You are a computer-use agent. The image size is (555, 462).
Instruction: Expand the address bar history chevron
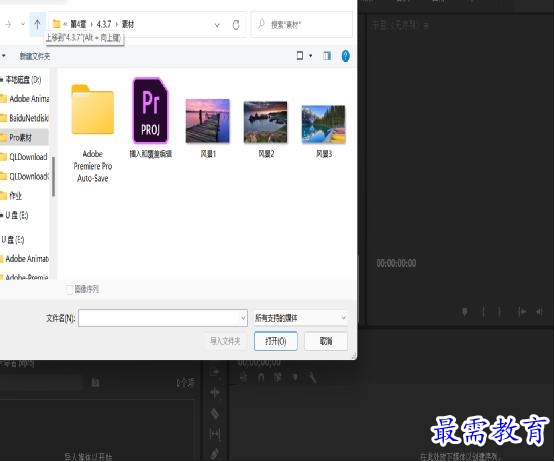(217, 25)
